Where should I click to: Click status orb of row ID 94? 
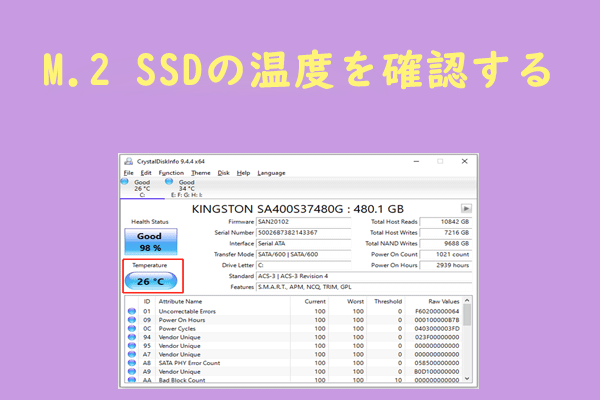pos(132,337)
